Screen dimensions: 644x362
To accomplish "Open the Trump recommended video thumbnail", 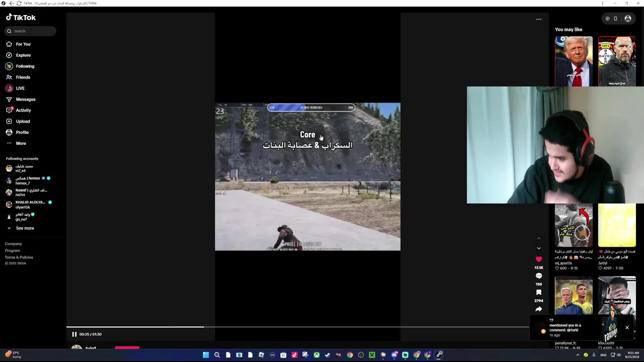I will pyautogui.click(x=574, y=61).
